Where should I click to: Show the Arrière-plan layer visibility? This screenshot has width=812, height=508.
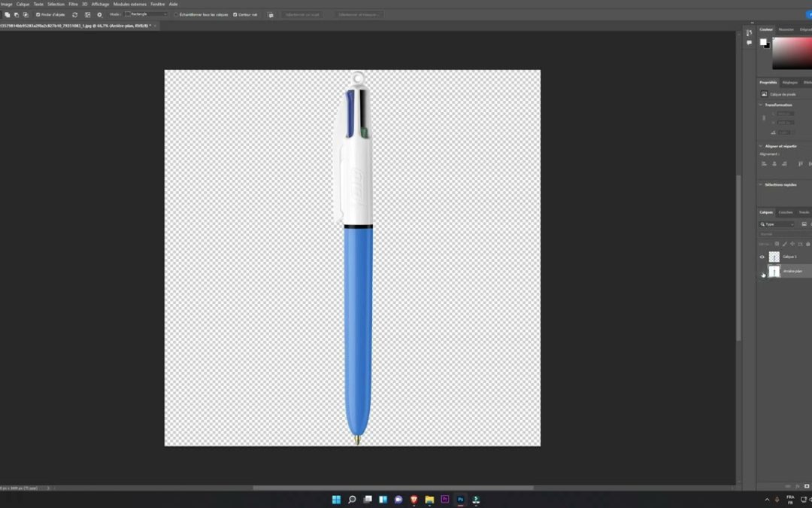[x=762, y=271]
